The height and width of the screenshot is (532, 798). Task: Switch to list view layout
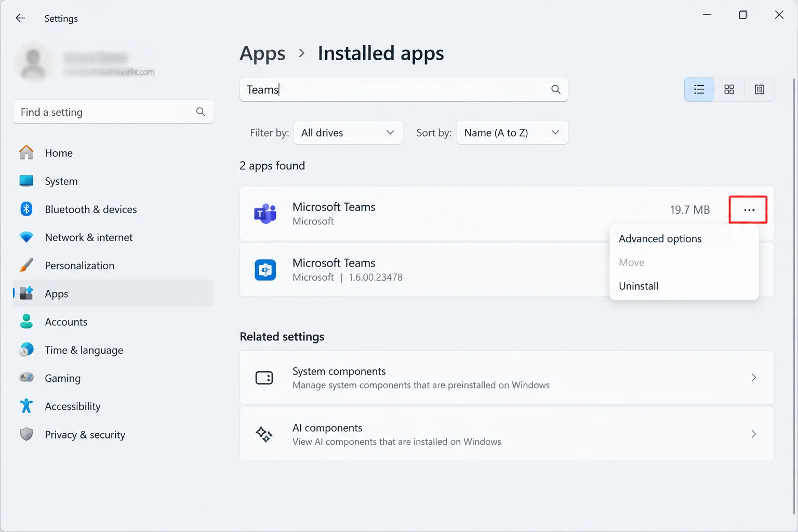(x=699, y=89)
